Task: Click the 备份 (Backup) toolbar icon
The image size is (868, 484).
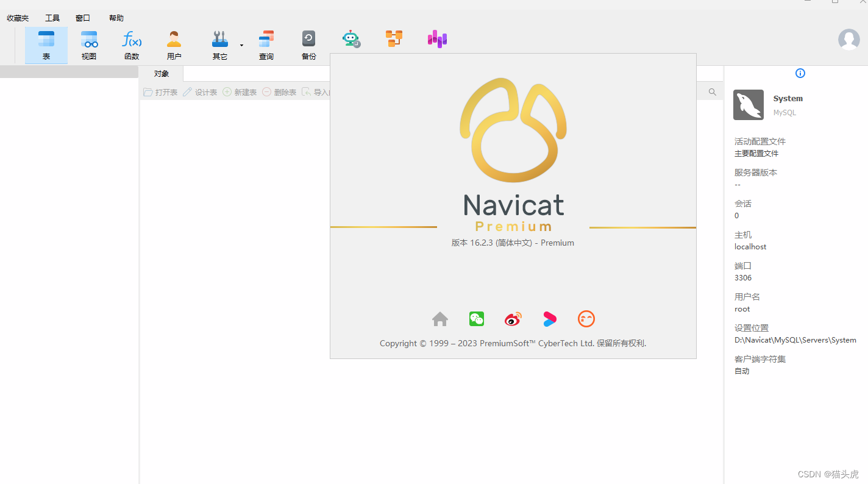Action: (308, 44)
